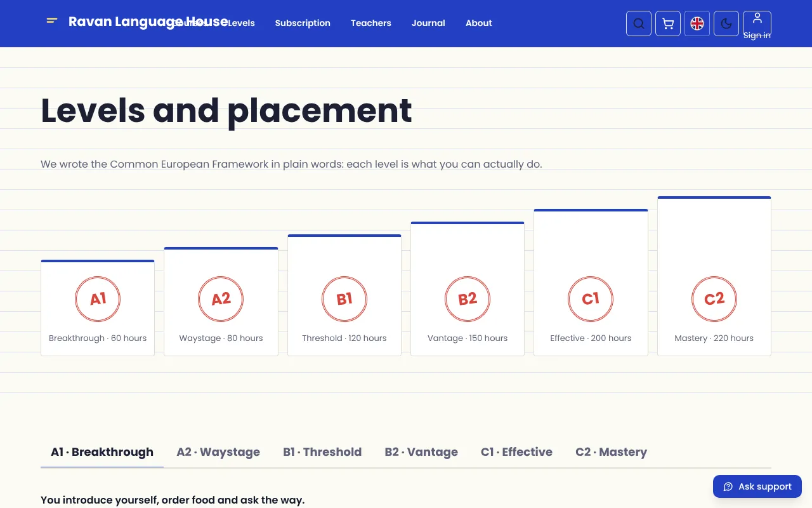Viewport: 812px width, 508px height.
Task: Open the About nav item
Action: (479, 23)
